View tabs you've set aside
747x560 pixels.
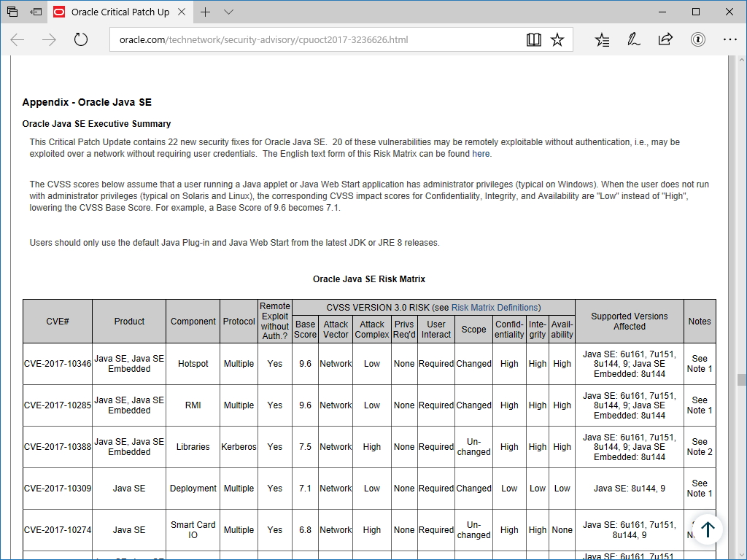[11, 12]
